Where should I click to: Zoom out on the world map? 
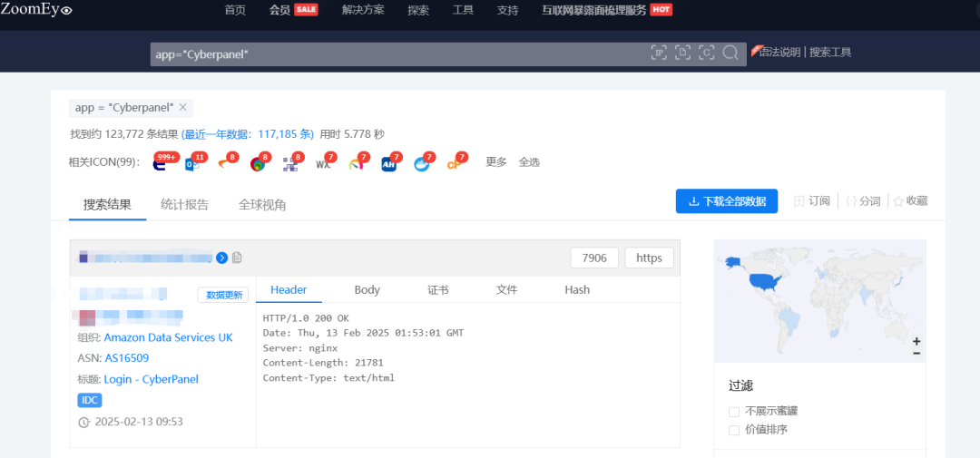[916, 354]
